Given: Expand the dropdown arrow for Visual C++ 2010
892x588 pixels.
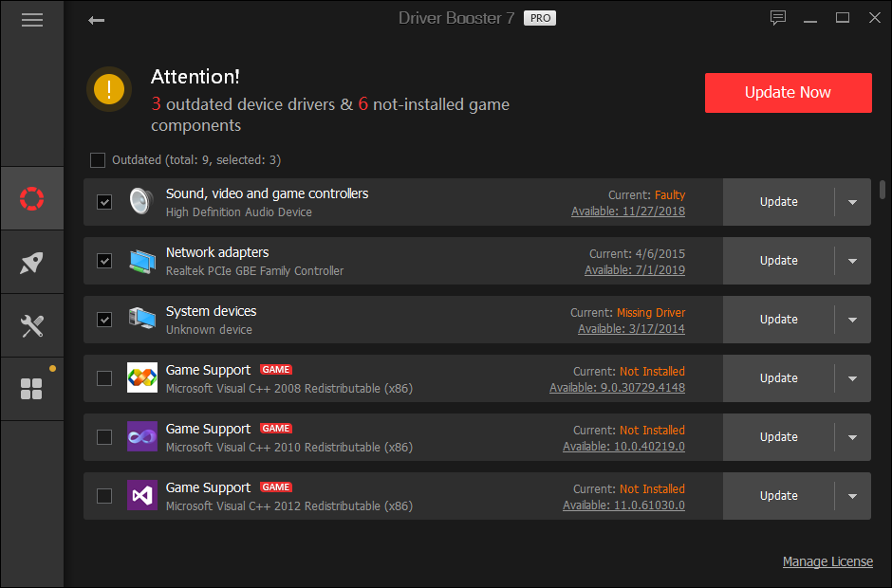Looking at the screenshot, I should click(852, 437).
